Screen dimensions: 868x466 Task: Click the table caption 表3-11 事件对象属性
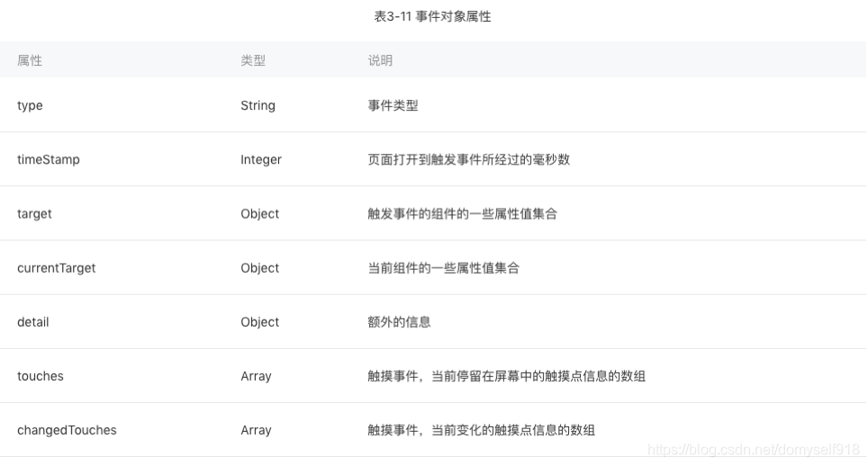point(433,16)
